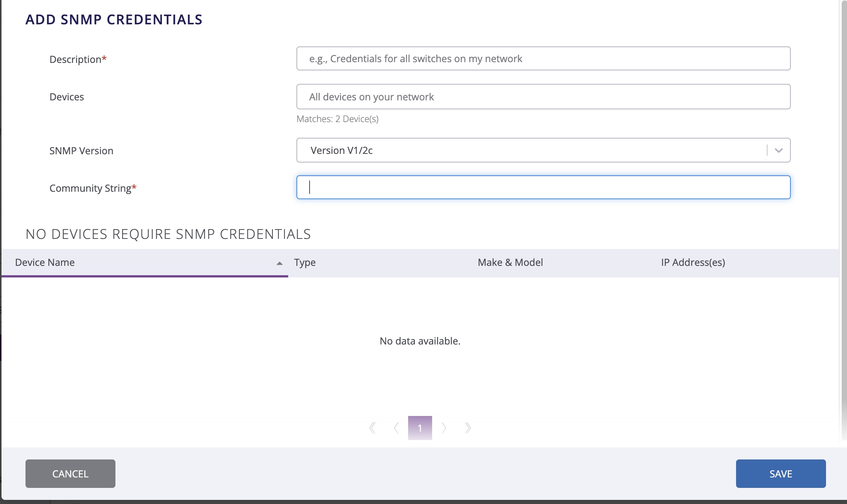The width and height of the screenshot is (847, 504).
Task: Go to the first page of results
Action: point(373,428)
